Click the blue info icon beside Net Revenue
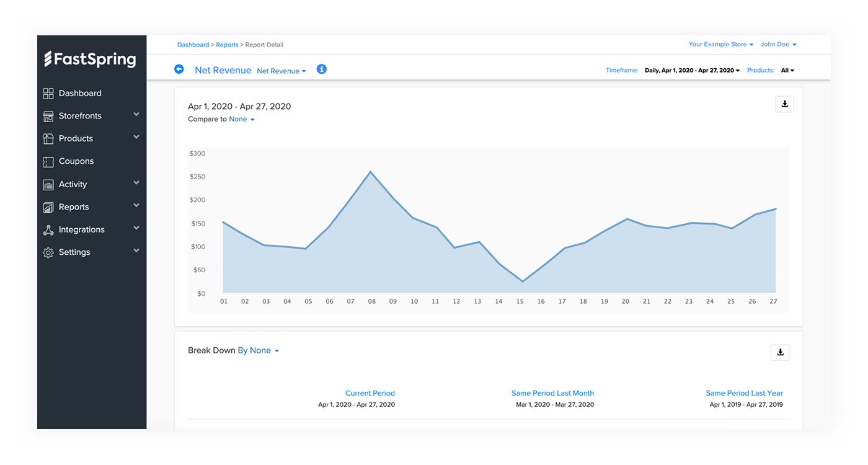 (321, 69)
